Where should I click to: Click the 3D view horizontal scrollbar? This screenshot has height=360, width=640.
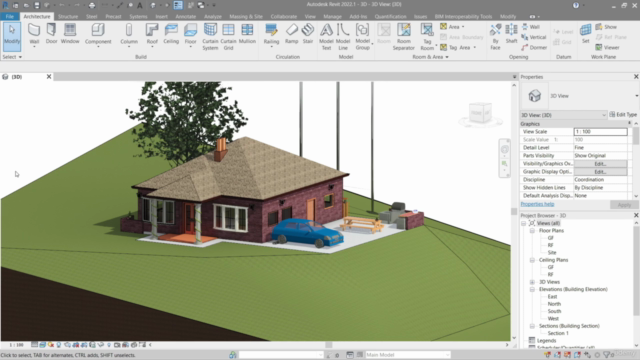tap(329, 345)
